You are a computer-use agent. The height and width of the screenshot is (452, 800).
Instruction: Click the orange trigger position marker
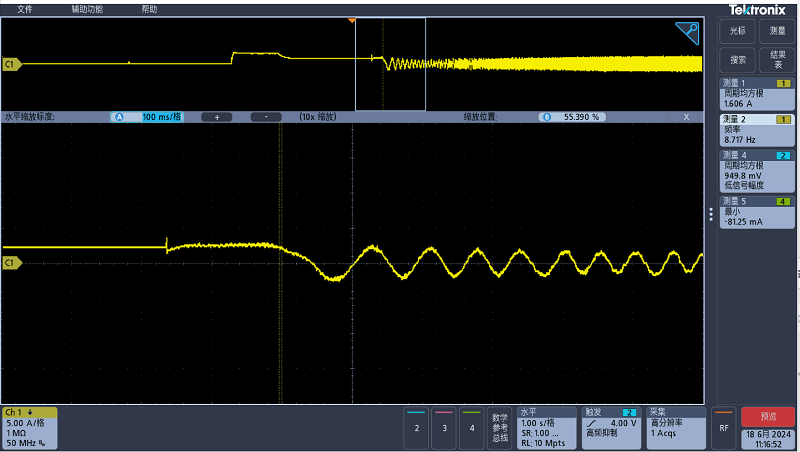coord(351,20)
